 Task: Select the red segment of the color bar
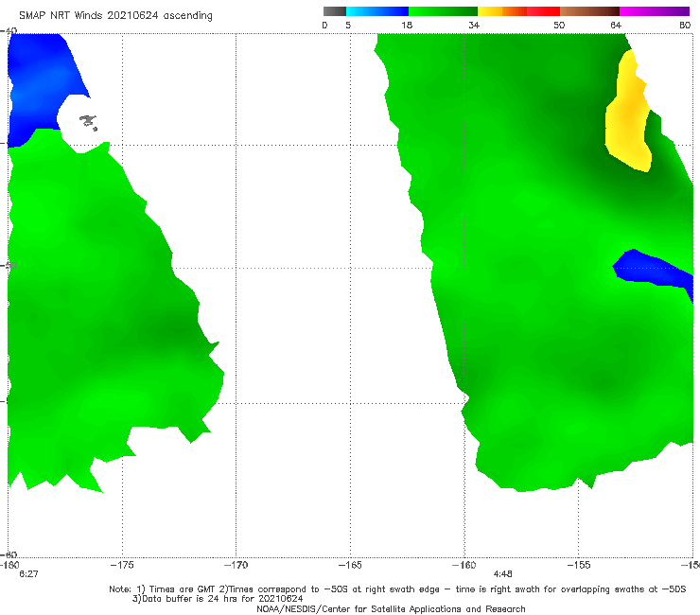(x=543, y=11)
